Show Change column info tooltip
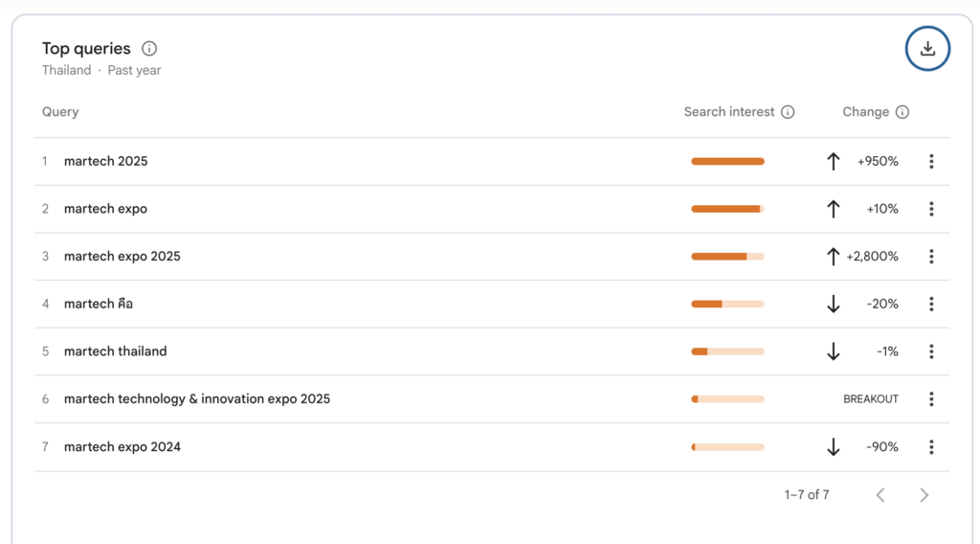Viewport: 980px width, 544px height. point(902,112)
